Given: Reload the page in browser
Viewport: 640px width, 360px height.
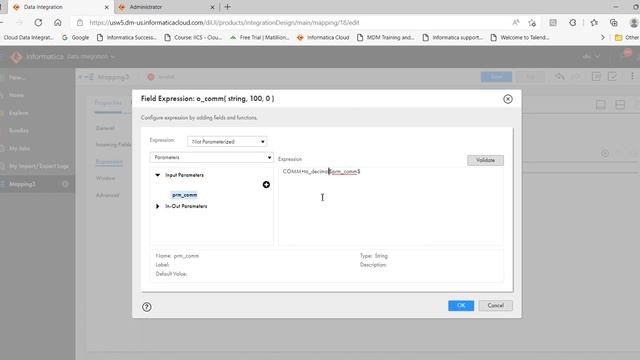Looking at the screenshot, I should [x=38, y=23].
